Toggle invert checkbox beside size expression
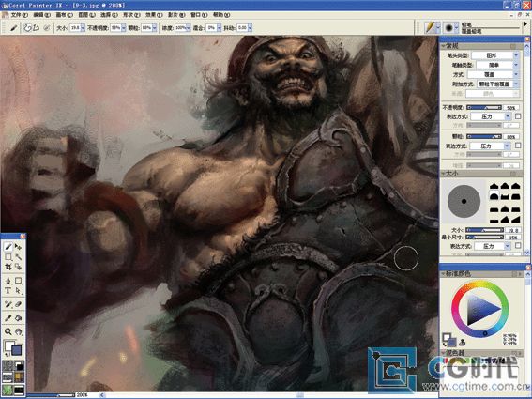Image resolution: width=532 pixels, height=399 pixels. tap(518, 245)
